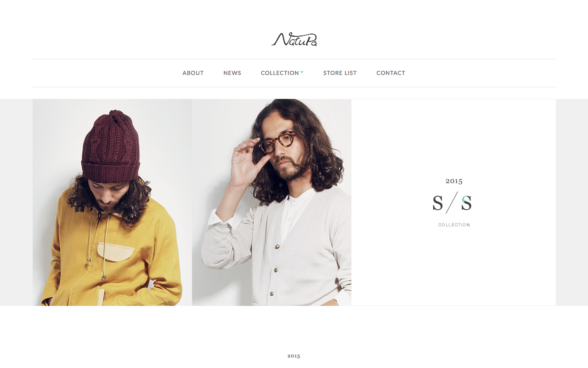Click the 2015 label above S/S
588x368 pixels.
454,181
